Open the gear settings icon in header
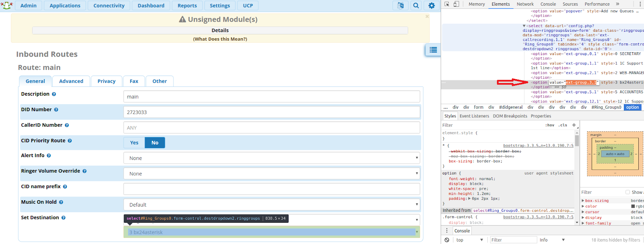Viewport: 644px width, 244px height. point(431,6)
